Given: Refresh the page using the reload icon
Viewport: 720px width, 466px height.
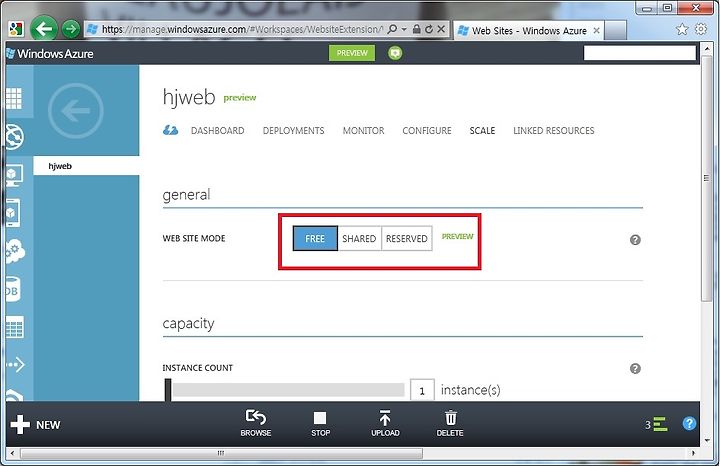Looking at the screenshot, I should (x=429, y=29).
